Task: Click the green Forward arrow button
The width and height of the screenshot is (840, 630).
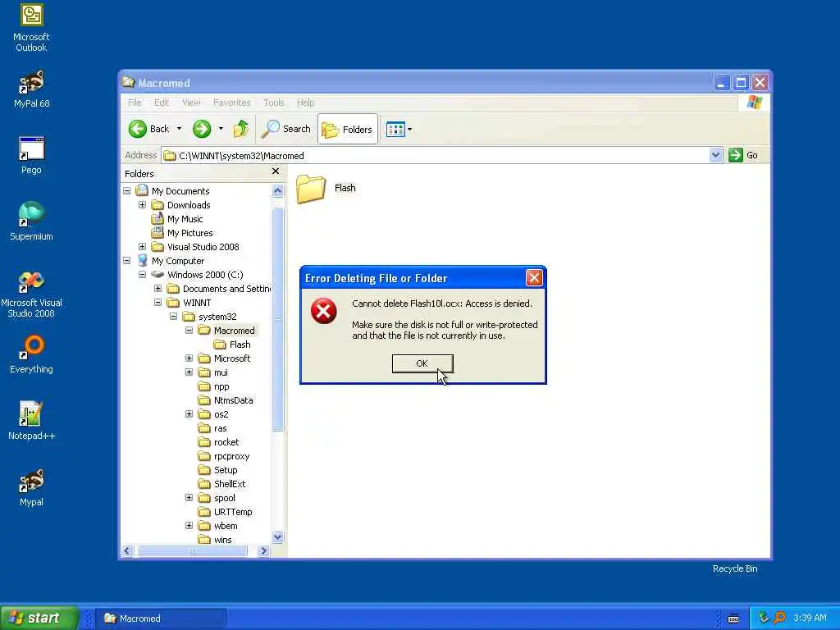Action: point(202,129)
